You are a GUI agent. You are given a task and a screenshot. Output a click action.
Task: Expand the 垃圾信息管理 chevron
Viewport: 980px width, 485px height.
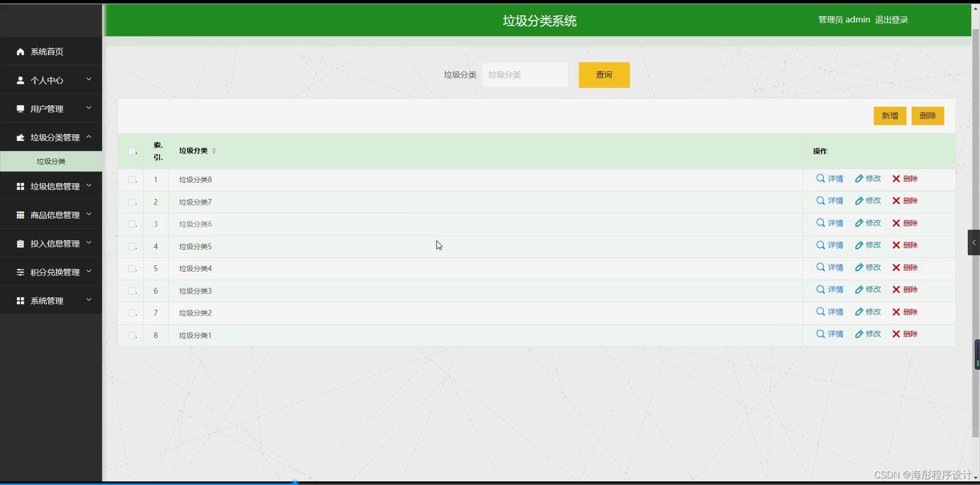89,185
